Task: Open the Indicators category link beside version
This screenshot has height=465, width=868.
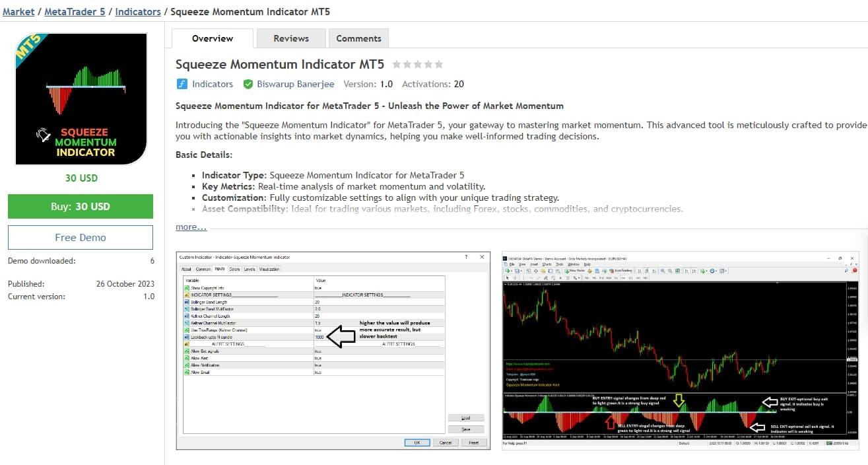Action: click(x=213, y=84)
